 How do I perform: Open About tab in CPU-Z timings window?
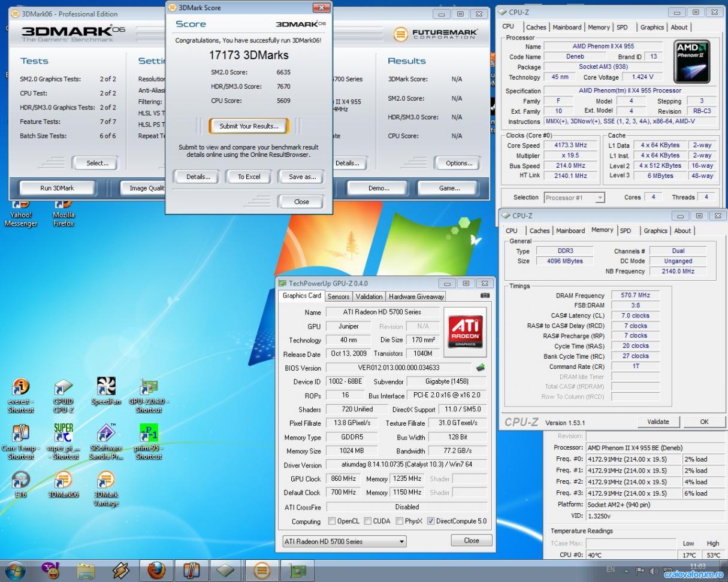click(682, 231)
